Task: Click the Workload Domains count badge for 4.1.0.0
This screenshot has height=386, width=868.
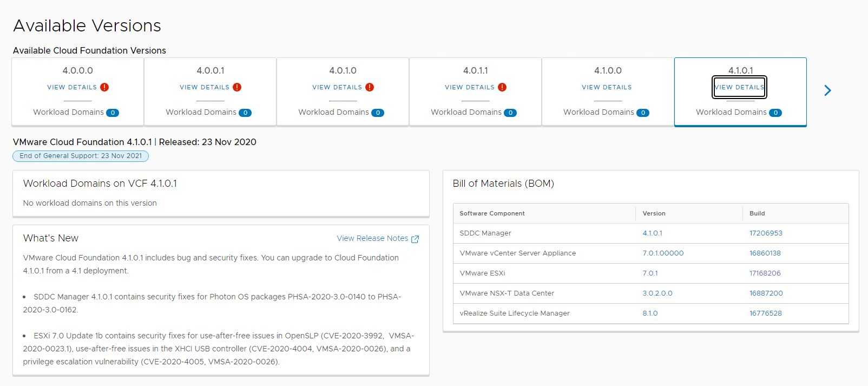Action: pos(643,113)
